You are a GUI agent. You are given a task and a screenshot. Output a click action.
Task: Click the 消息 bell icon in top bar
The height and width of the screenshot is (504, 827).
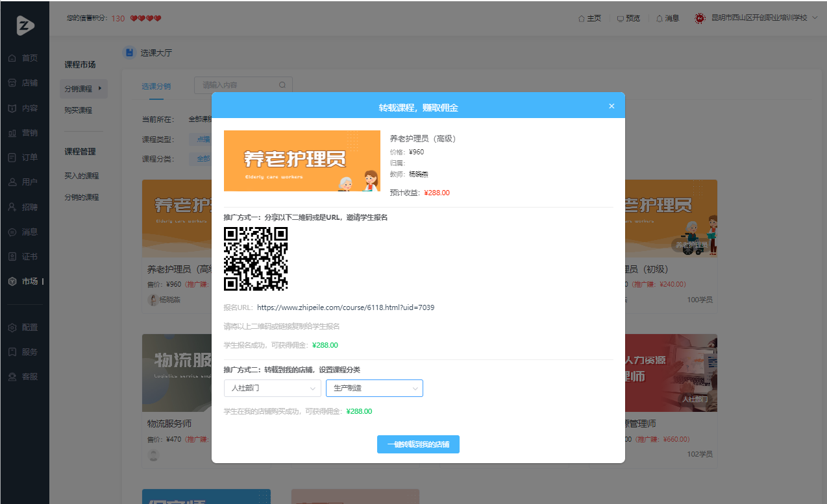[x=660, y=18]
